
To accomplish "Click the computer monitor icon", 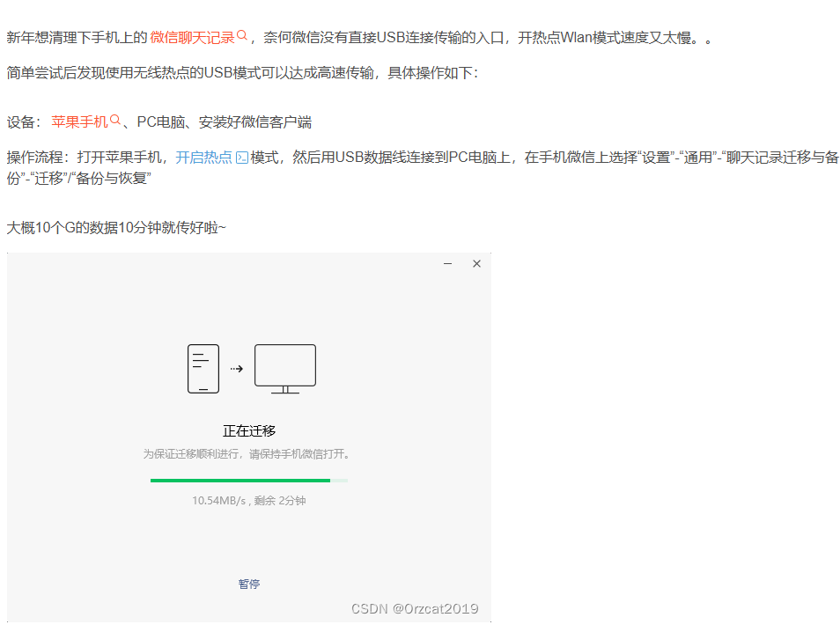I will 285,369.
